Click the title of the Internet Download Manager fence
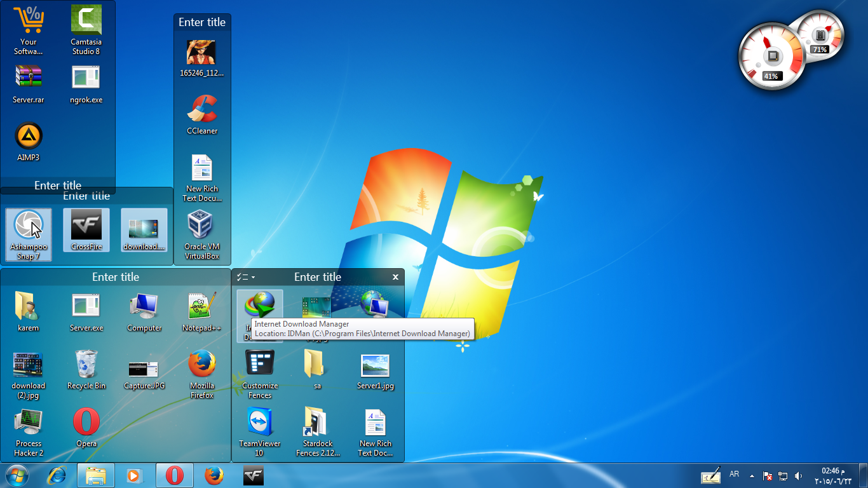The height and width of the screenshot is (488, 868). (x=318, y=277)
